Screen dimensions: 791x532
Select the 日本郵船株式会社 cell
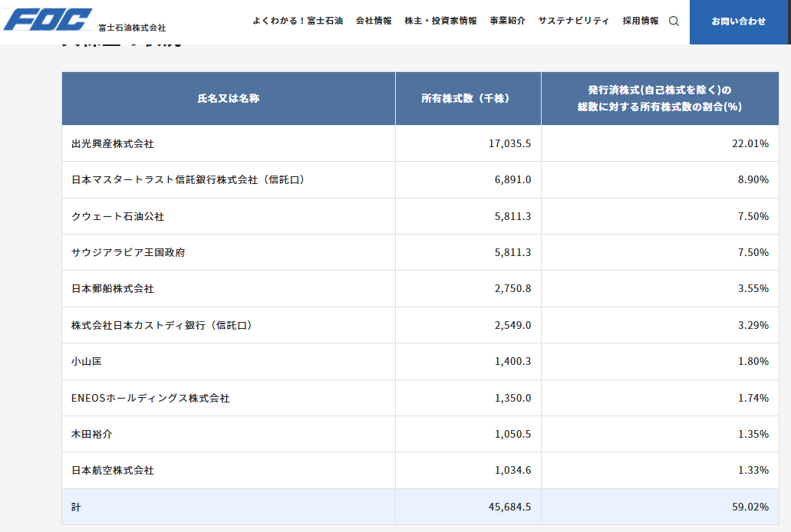click(x=229, y=288)
